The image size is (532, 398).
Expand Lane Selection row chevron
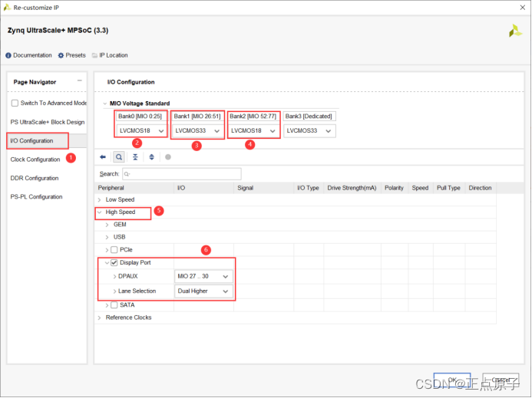click(x=114, y=291)
